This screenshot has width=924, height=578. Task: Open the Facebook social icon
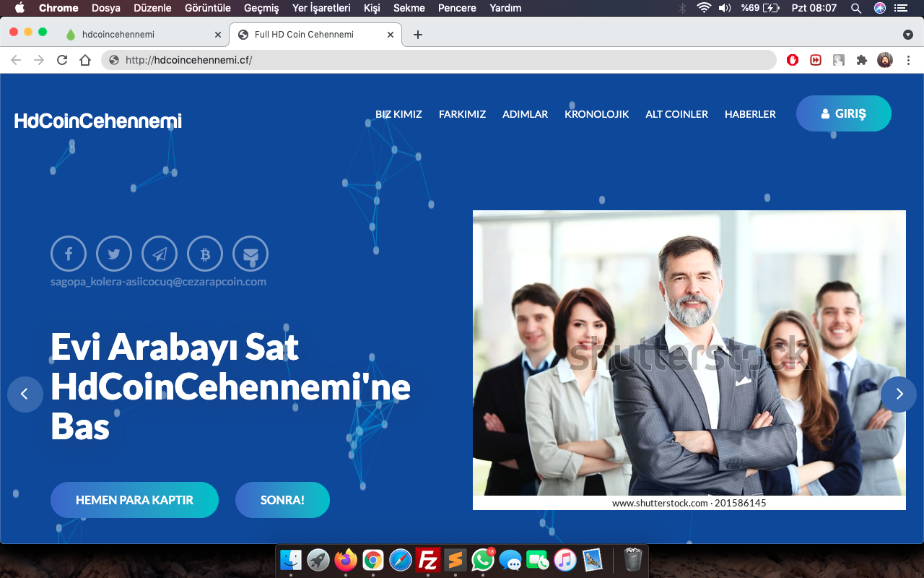point(69,254)
